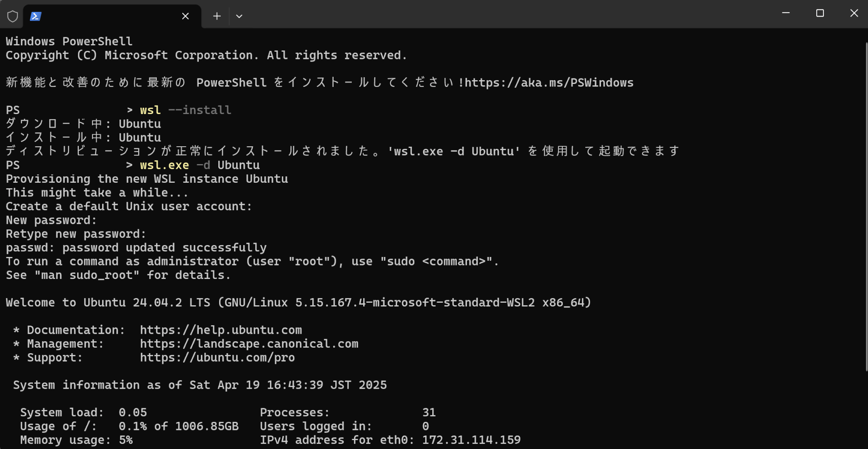
Task: Click empty title bar area beside tabs
Action: (x=509, y=14)
